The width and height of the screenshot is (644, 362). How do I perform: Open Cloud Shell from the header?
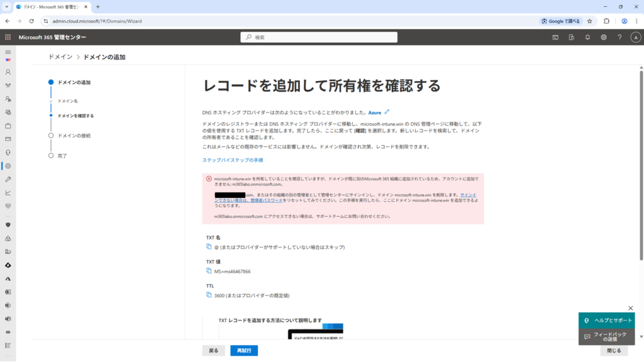tap(555, 37)
